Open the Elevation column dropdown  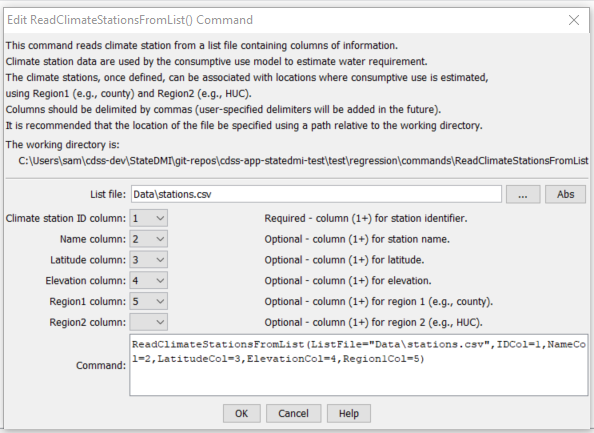pos(148,281)
